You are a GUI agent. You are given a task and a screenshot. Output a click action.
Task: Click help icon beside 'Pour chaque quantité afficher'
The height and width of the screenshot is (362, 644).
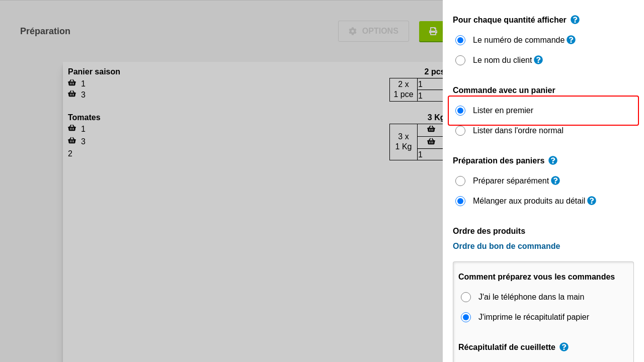tap(575, 20)
